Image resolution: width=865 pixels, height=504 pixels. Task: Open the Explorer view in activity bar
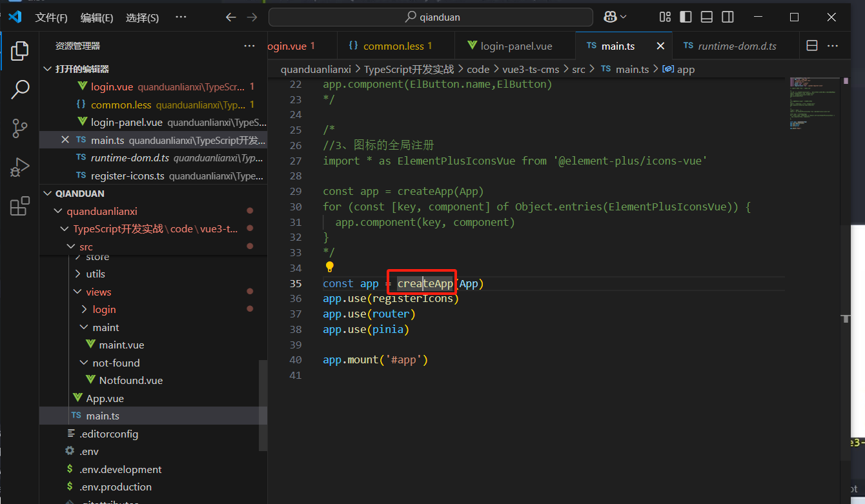tap(20, 50)
